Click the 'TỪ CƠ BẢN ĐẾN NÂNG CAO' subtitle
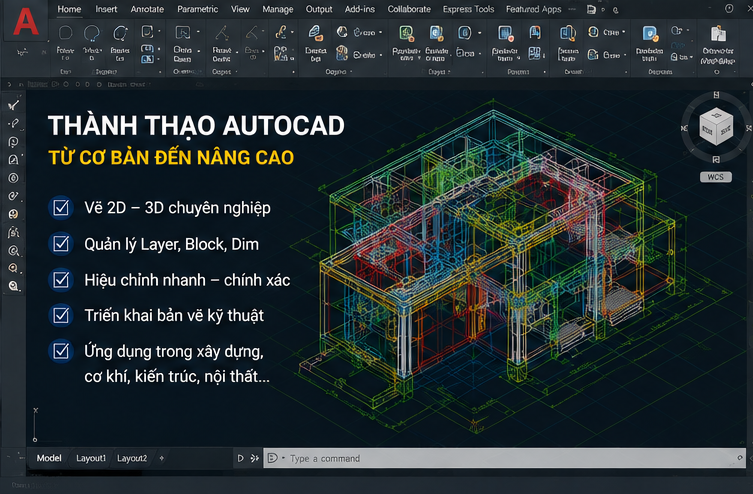This screenshot has width=753, height=494. coord(171,158)
